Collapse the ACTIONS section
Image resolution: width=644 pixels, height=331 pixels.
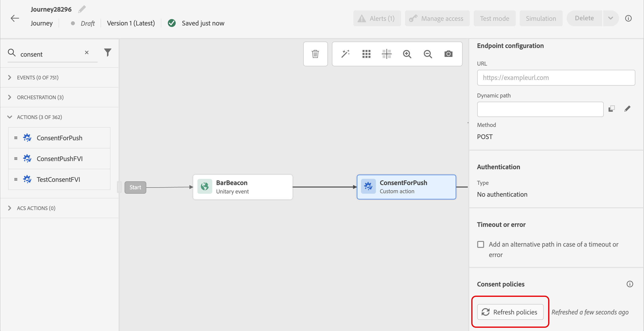pyautogui.click(x=10, y=117)
